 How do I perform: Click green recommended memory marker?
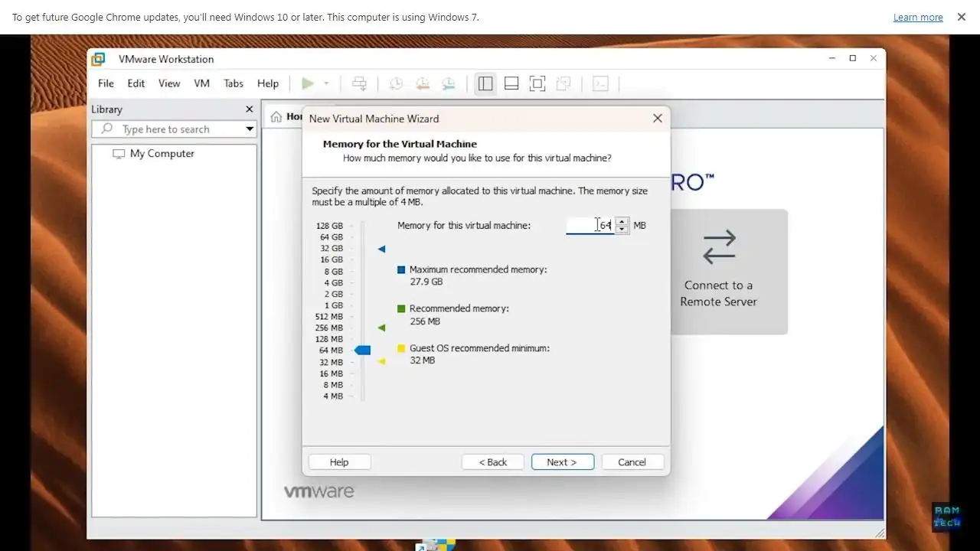coord(381,328)
